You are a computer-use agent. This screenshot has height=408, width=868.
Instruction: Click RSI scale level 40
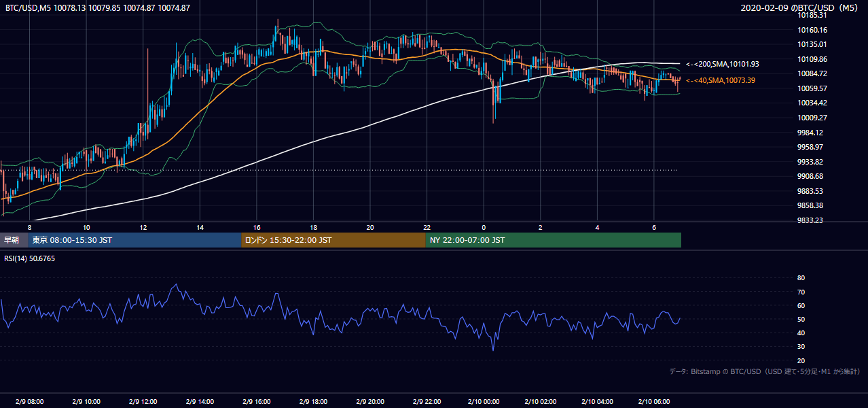click(x=801, y=333)
